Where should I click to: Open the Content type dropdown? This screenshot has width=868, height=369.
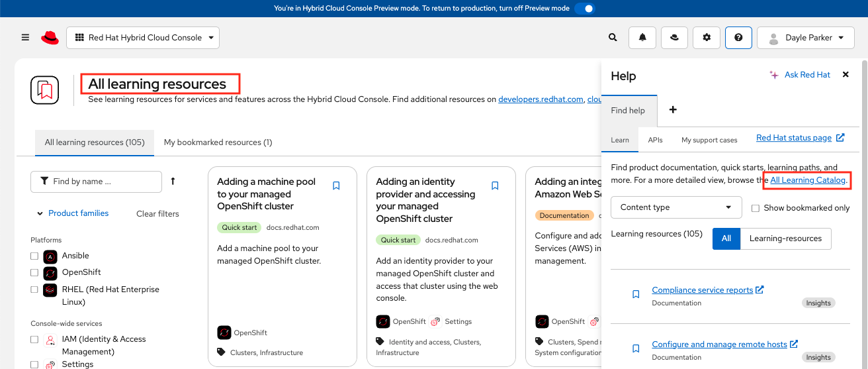(676, 207)
